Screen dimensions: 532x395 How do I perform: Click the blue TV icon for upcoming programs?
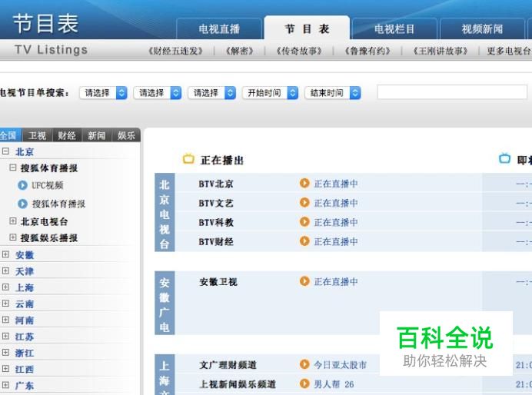[504, 158]
